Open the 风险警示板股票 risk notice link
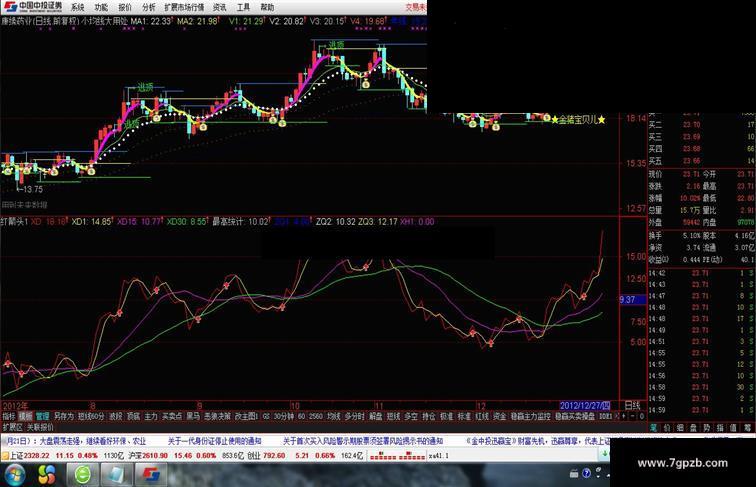 pos(363,441)
